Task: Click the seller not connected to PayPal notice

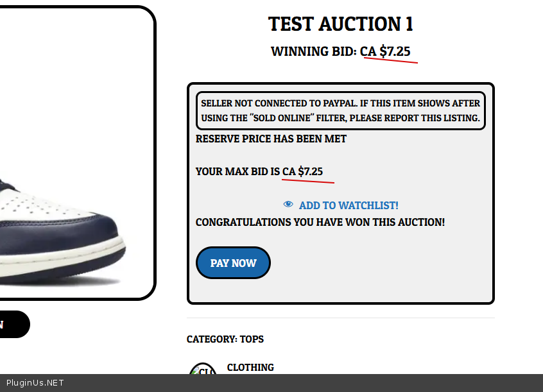Action: [340, 111]
